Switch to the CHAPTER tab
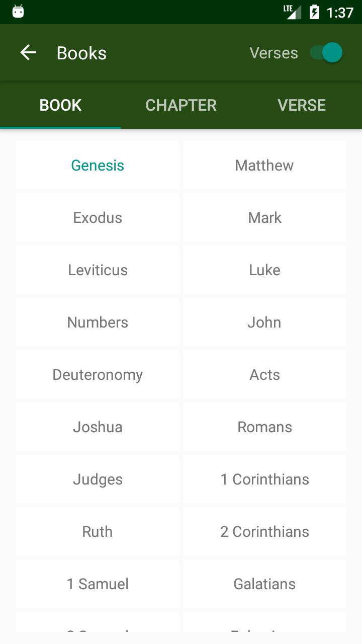The height and width of the screenshot is (644, 362). (181, 105)
